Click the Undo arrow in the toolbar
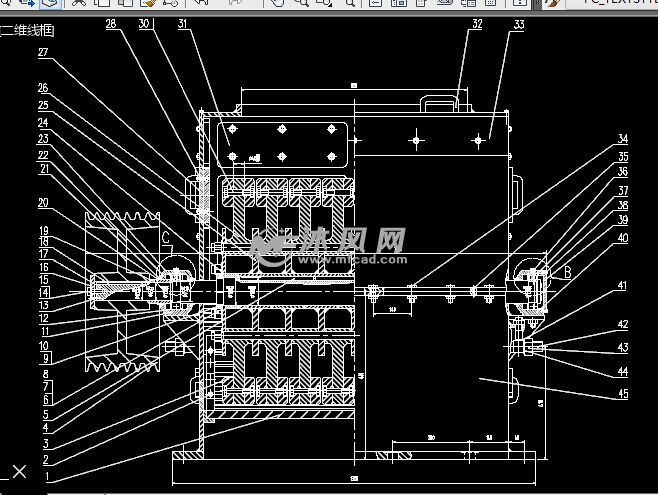The image size is (658, 495). tap(202, 3)
